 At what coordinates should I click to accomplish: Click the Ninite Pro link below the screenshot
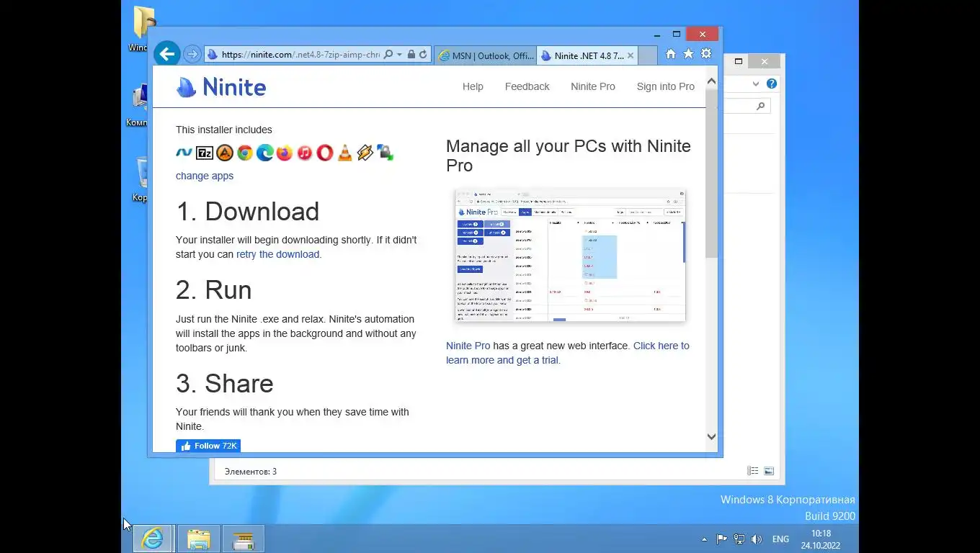[x=468, y=346]
